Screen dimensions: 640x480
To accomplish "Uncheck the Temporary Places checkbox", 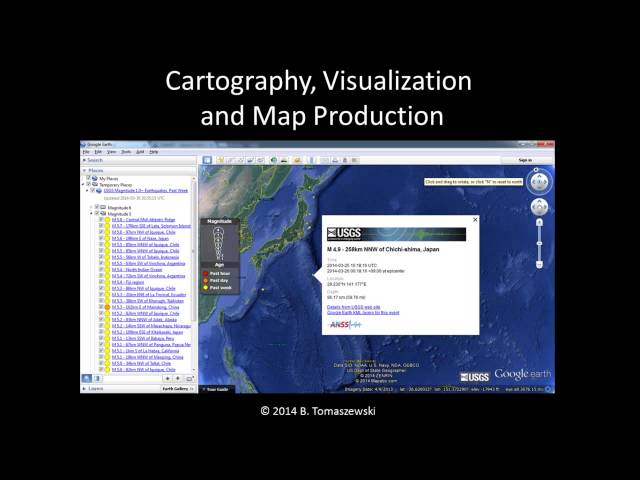I will (89, 184).
